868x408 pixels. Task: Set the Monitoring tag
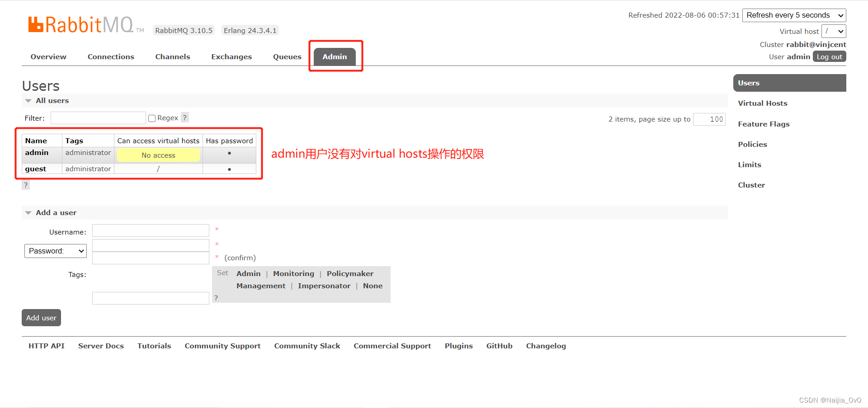pos(293,274)
